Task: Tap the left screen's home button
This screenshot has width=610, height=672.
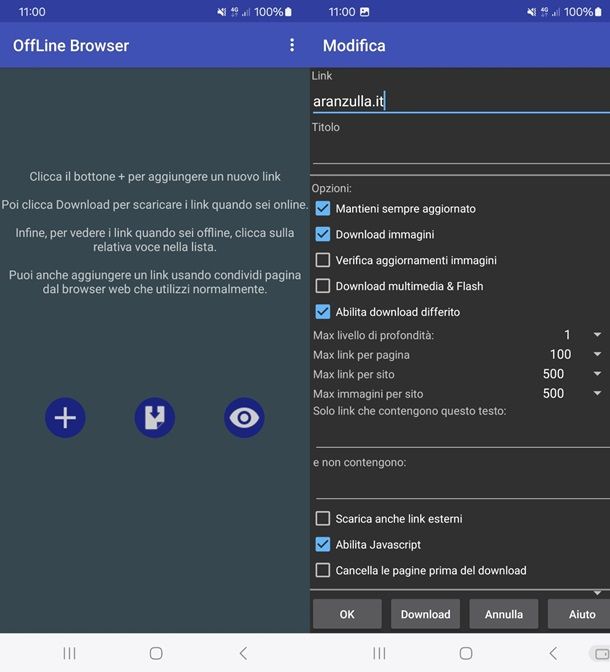Action: (156, 653)
